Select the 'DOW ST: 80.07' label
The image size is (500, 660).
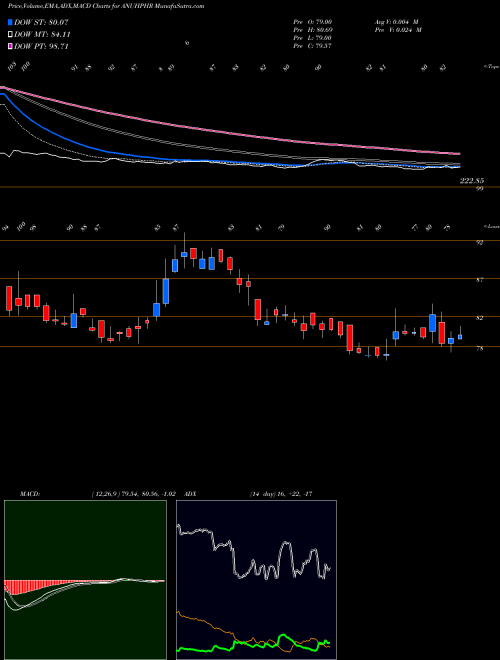41,22
